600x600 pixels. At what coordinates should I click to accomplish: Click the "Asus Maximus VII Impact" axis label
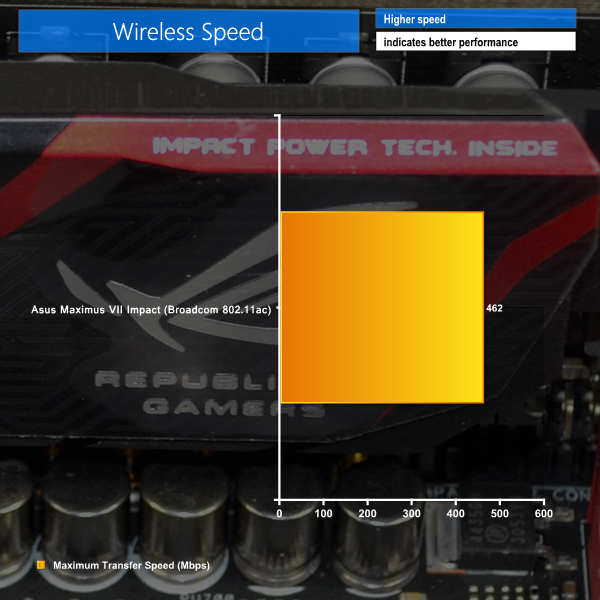[151, 310]
